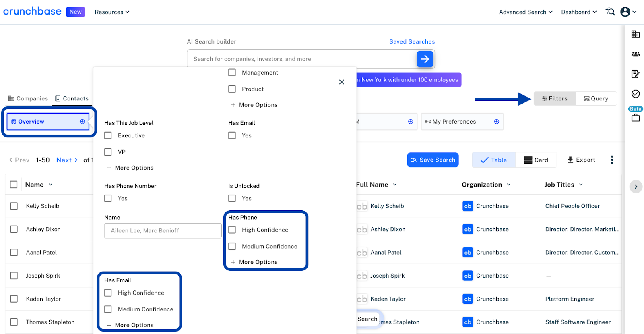Check the Product checkbox
This screenshot has height=334, width=644.
click(232, 89)
